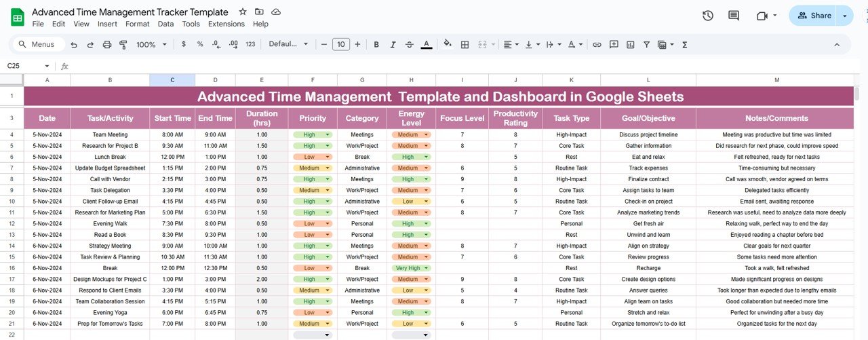Open text wrapping dropdown
This screenshot has width=868, height=340.
click(x=553, y=45)
